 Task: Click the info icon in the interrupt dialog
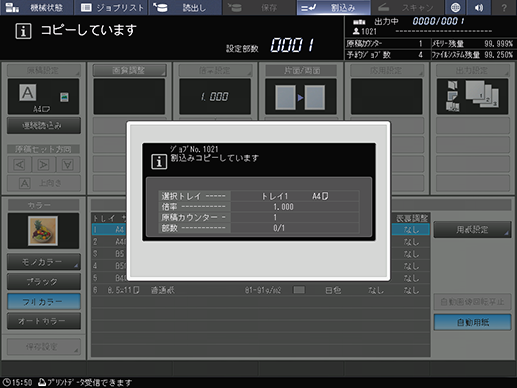[159, 162]
